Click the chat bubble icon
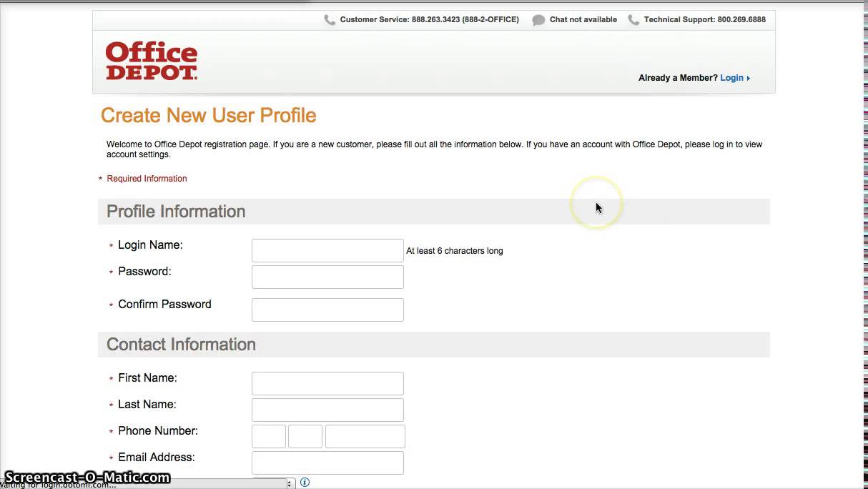The height and width of the screenshot is (489, 868). pyautogui.click(x=538, y=20)
